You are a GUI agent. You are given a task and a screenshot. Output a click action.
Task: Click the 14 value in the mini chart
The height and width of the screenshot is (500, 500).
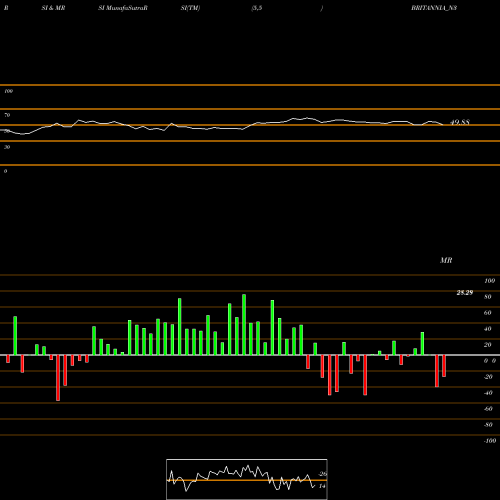point(322,486)
